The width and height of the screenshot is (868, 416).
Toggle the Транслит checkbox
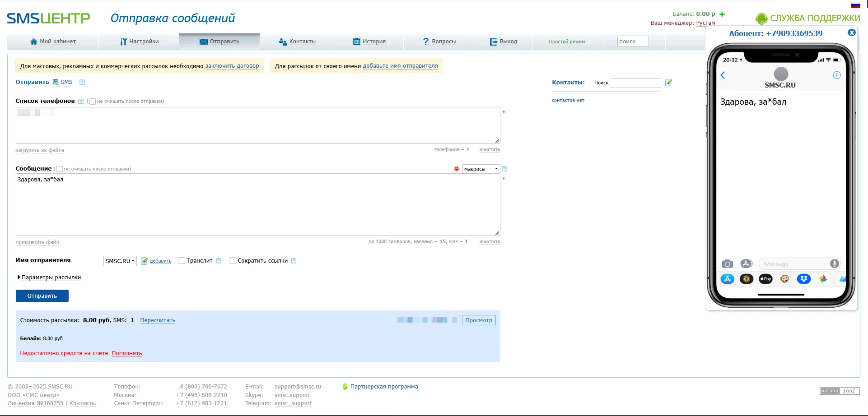[x=182, y=261]
